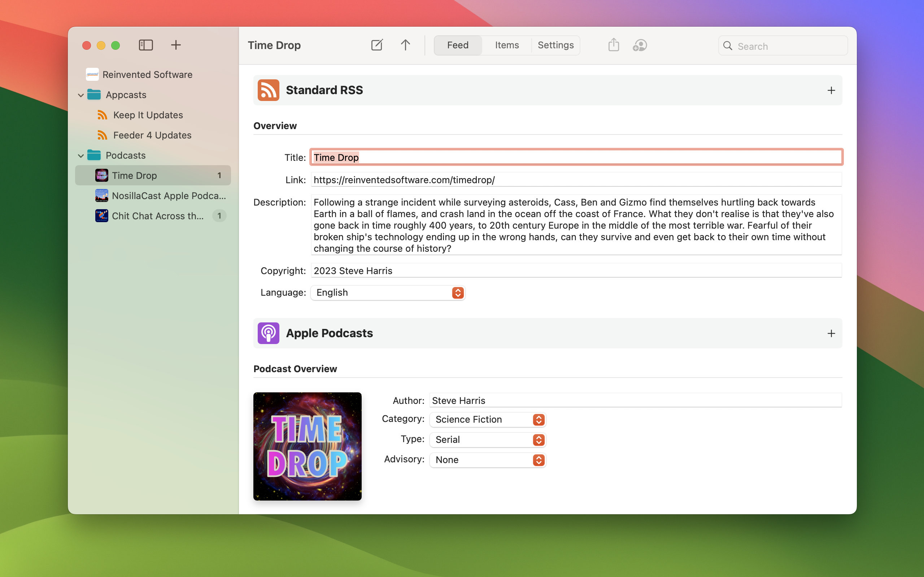Select the Advisory dropdown showing None
The width and height of the screenshot is (924, 577).
click(488, 459)
